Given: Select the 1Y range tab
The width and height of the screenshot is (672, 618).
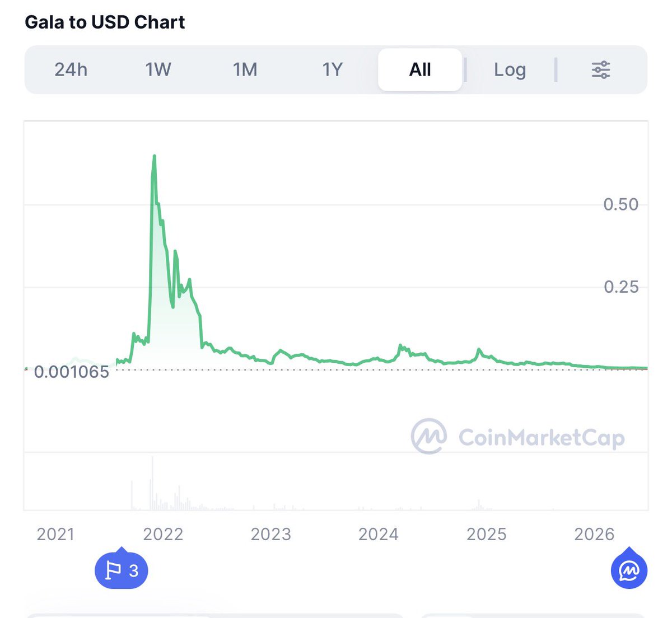Looking at the screenshot, I should pos(332,70).
